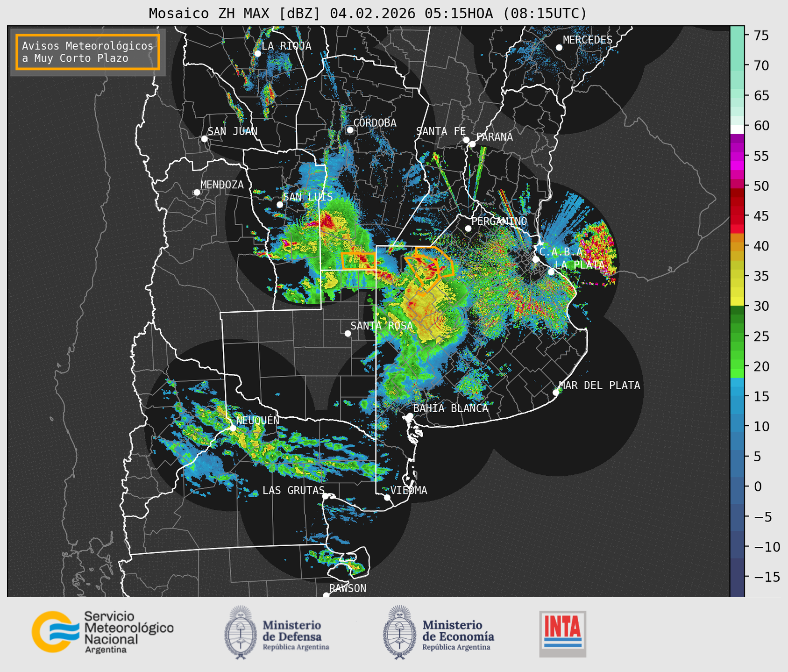This screenshot has width=788, height=672.
Task: Click the Avisos Meteorológicos a Muy Corto Plazo box
Action: pos(88,52)
